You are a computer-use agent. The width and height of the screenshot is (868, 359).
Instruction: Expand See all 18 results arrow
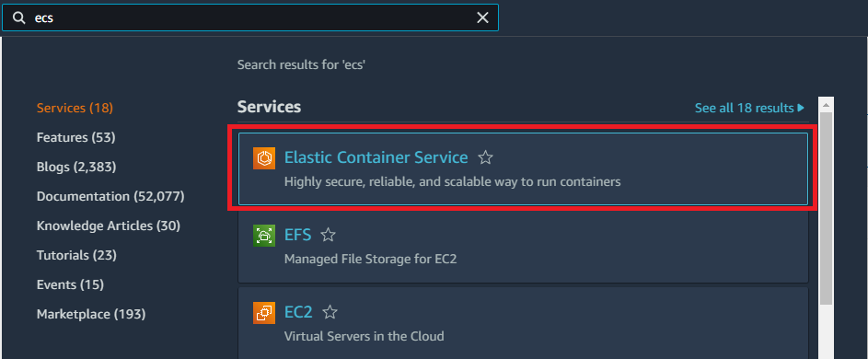[801, 108]
